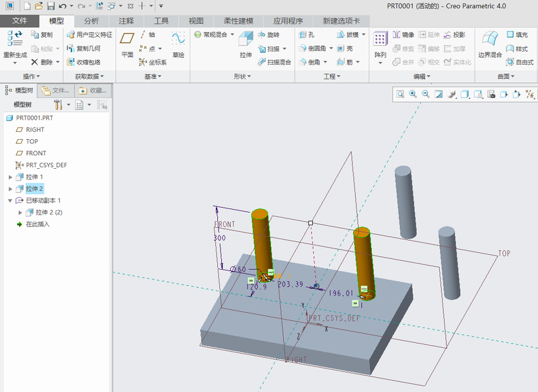Create a Coordinate System (坐标系)

coord(153,62)
